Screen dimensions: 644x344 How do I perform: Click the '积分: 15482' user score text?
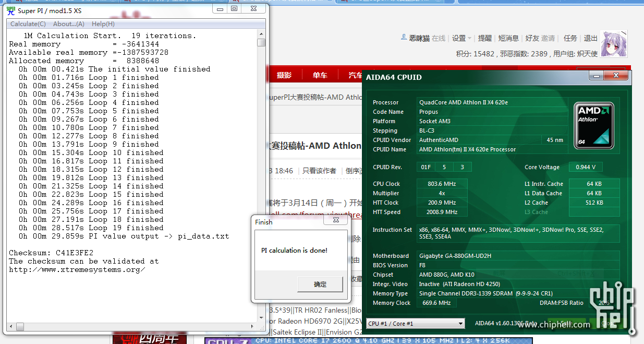click(475, 54)
